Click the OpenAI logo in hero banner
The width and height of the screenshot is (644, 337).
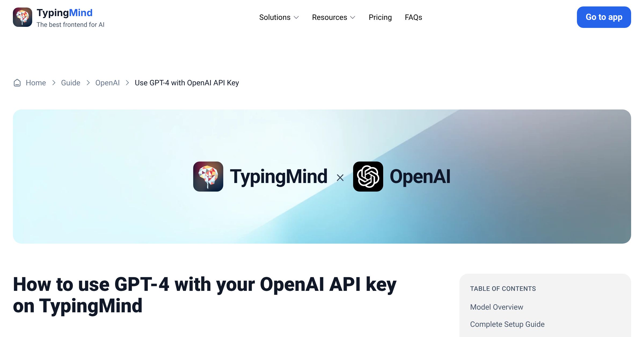point(368,177)
